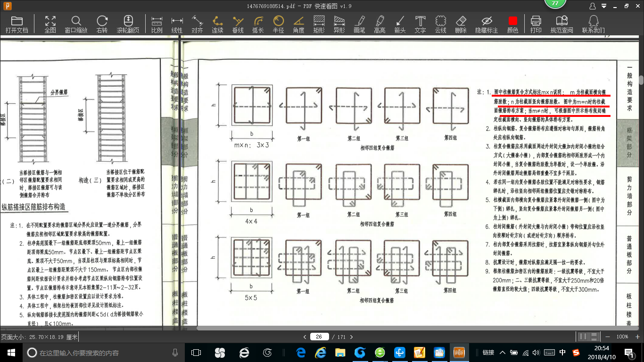Viewport: 644px width, 362px height.
Task: Open the Windows Start menu
Action: pos(11,352)
